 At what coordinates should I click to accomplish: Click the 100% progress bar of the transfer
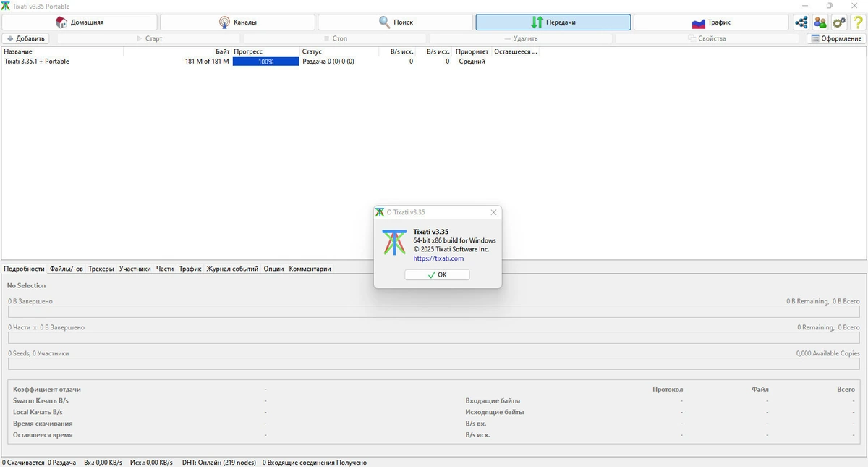tap(265, 62)
